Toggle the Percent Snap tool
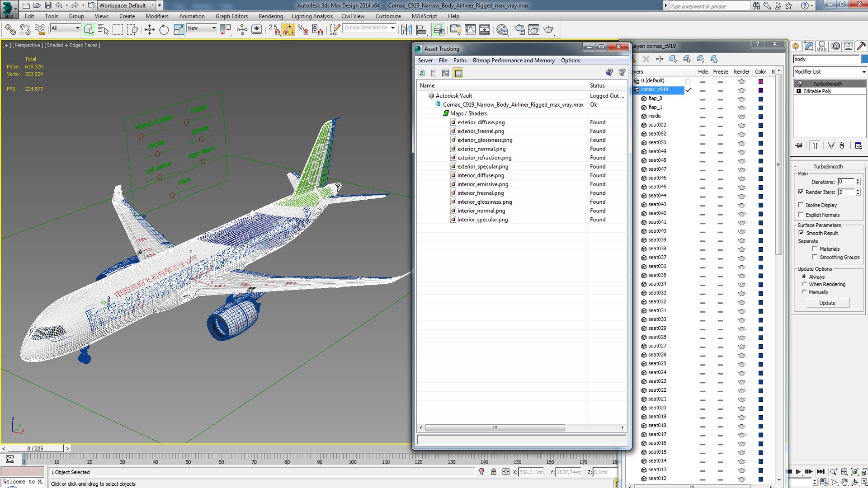This screenshot has height=488, width=868. (303, 30)
